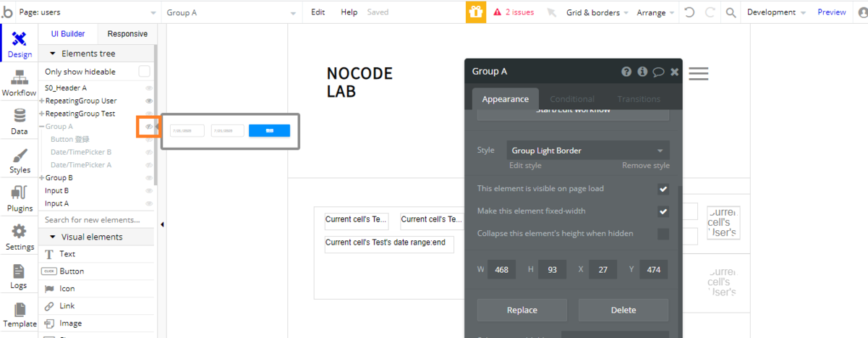Click the Bubble logo icon
868x338 pixels.
pyautogui.click(x=7, y=12)
